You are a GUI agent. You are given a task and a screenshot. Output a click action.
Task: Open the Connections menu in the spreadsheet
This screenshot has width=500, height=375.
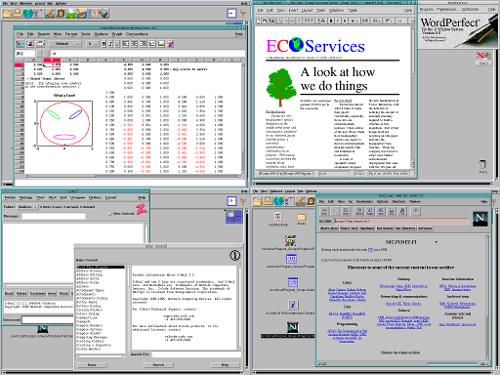[137, 34]
